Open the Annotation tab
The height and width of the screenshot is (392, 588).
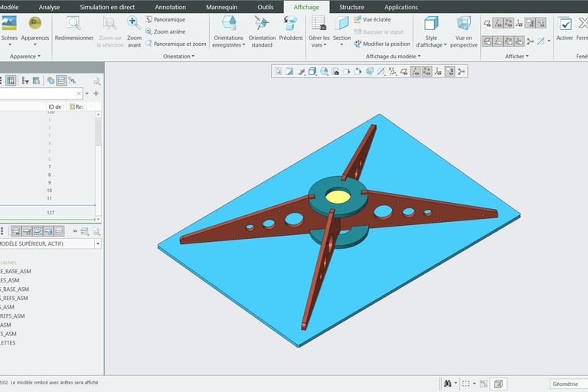point(170,7)
